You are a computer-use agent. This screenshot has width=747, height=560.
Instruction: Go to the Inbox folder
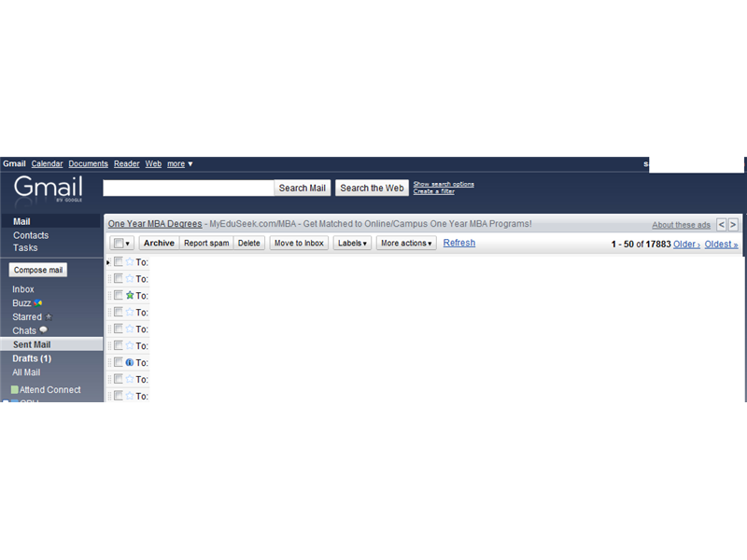pos(22,289)
